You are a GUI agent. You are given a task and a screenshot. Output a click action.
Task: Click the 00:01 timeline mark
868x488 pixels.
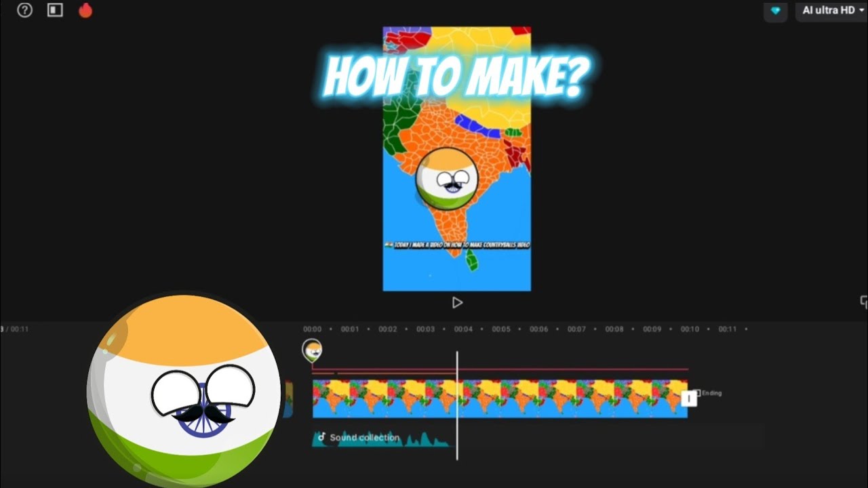(x=350, y=329)
